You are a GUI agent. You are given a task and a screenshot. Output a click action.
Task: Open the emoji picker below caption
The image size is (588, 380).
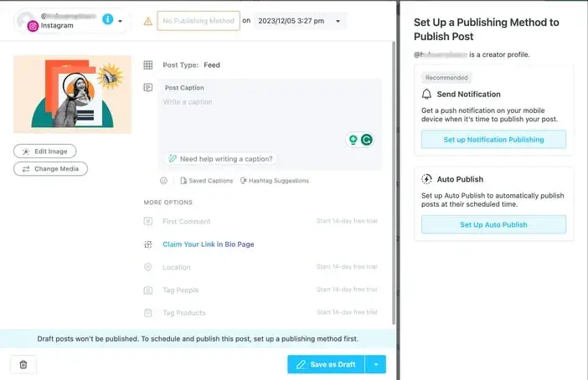[163, 180]
